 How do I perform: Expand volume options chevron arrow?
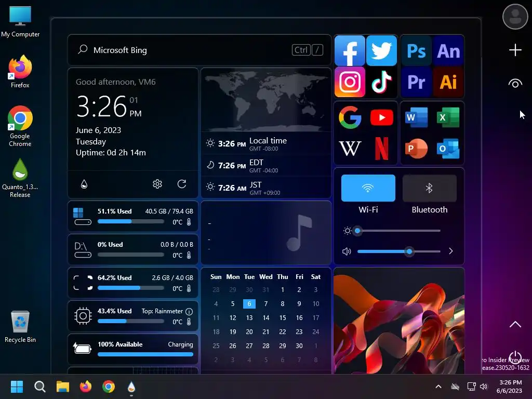pyautogui.click(x=450, y=251)
